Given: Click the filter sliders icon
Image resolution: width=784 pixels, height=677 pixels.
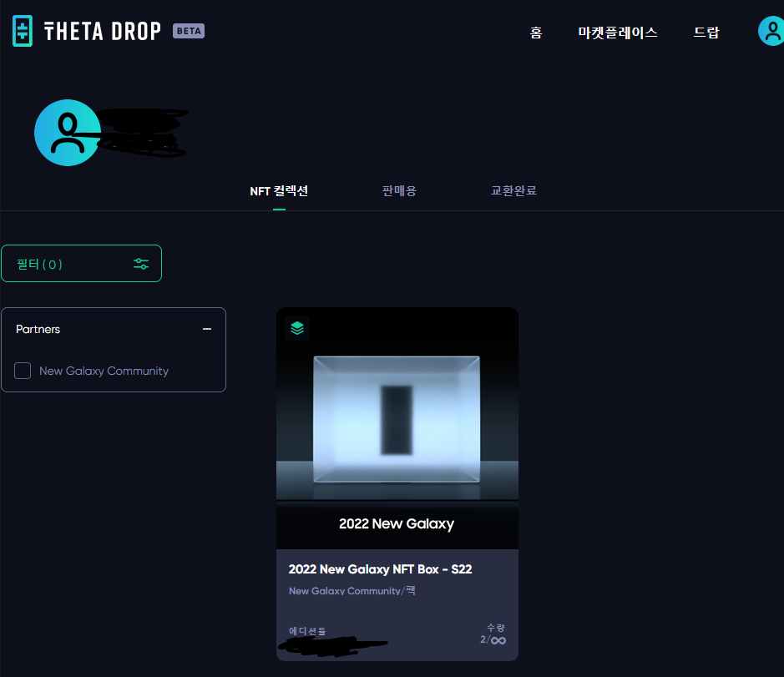Looking at the screenshot, I should pos(141,264).
